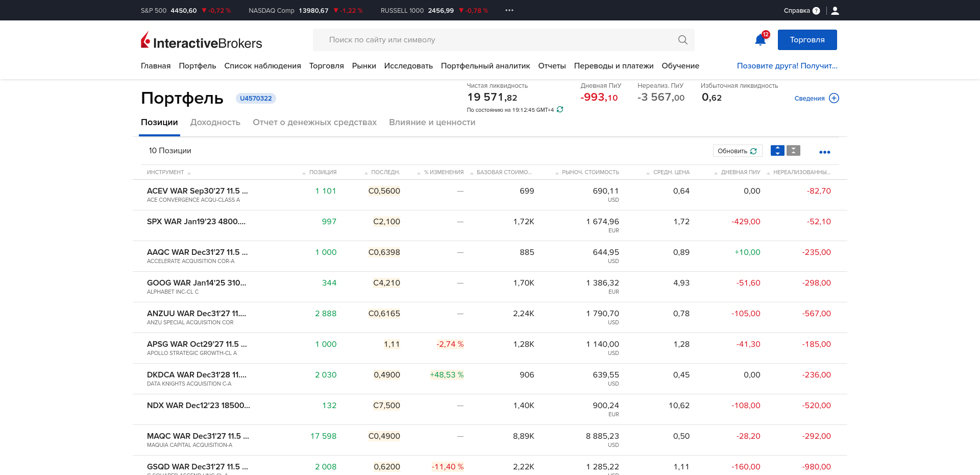
Task: Refresh the net liquidity timestamp
Action: [560, 109]
